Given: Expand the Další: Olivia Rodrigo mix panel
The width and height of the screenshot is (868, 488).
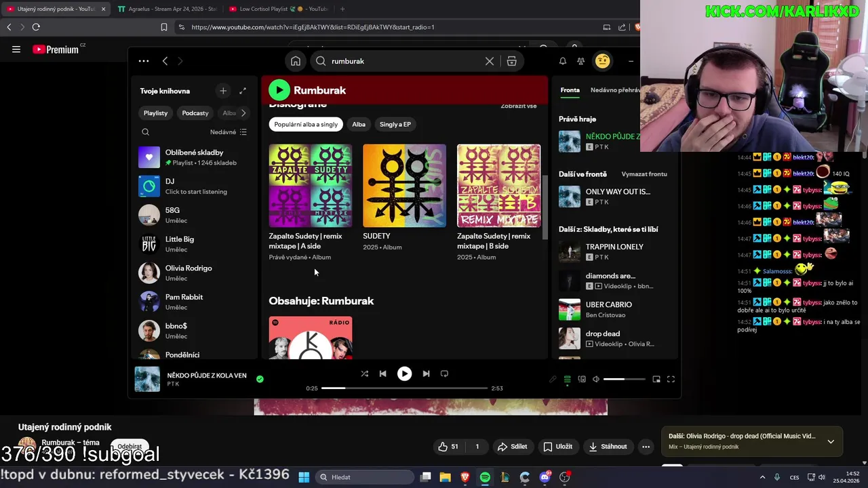Looking at the screenshot, I should point(831,441).
